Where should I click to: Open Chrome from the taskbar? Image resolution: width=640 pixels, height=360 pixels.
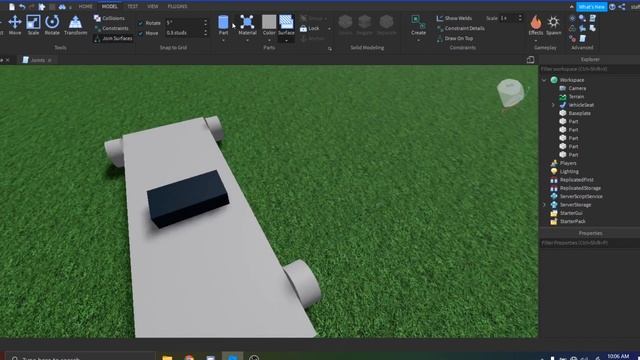pos(189,358)
